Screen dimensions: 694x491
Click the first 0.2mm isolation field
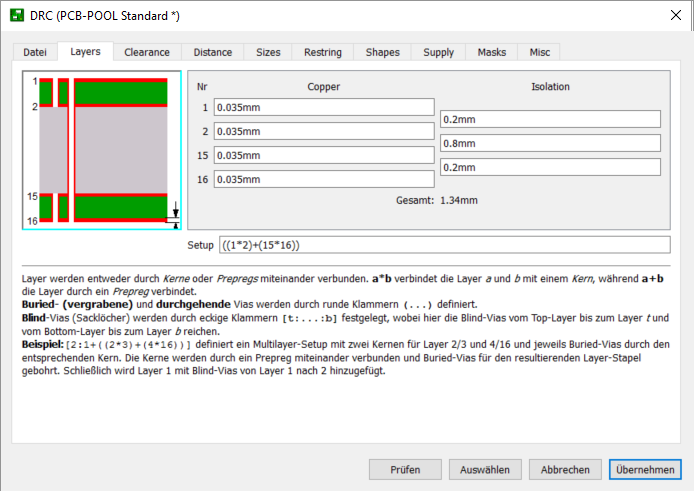point(550,119)
